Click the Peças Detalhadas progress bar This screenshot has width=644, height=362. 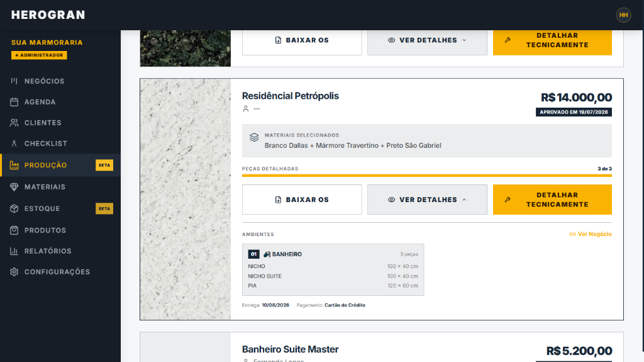[x=427, y=176]
